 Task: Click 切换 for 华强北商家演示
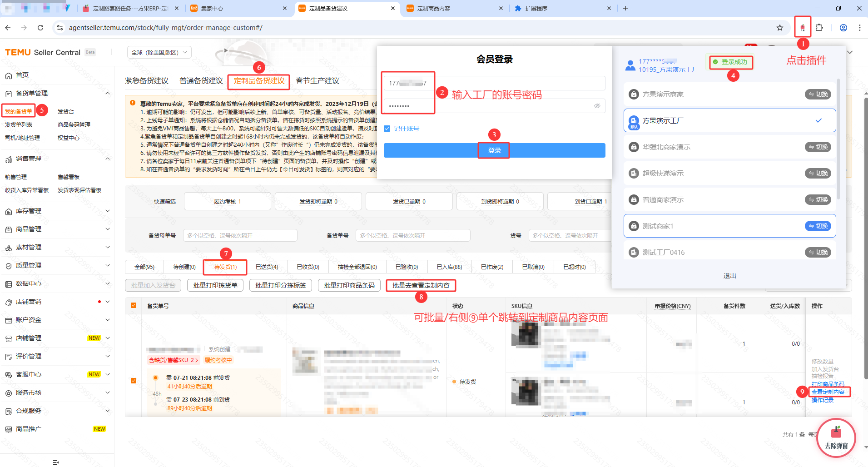tap(818, 147)
